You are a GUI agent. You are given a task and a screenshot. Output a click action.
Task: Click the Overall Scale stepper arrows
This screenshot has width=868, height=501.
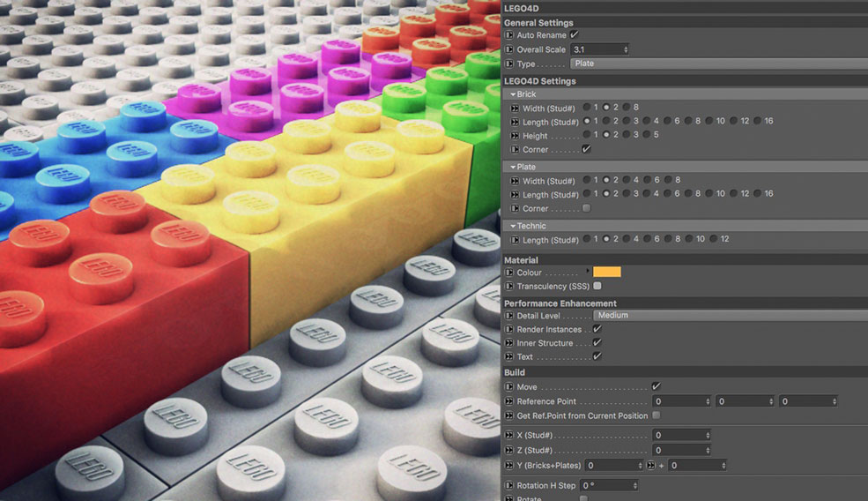626,49
